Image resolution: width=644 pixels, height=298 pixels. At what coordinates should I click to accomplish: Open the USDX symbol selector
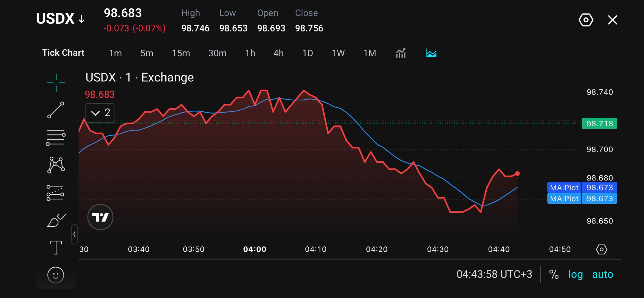(x=60, y=19)
